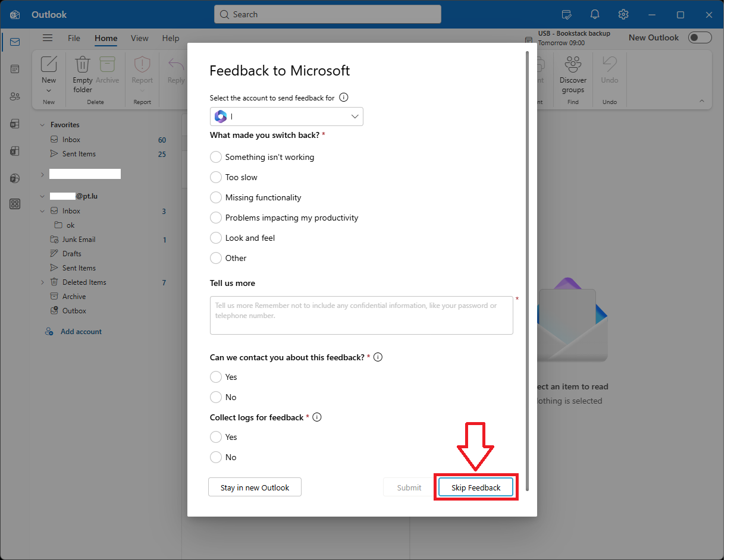Open the notifications bell icon
The width and height of the screenshot is (731, 560).
595,14
